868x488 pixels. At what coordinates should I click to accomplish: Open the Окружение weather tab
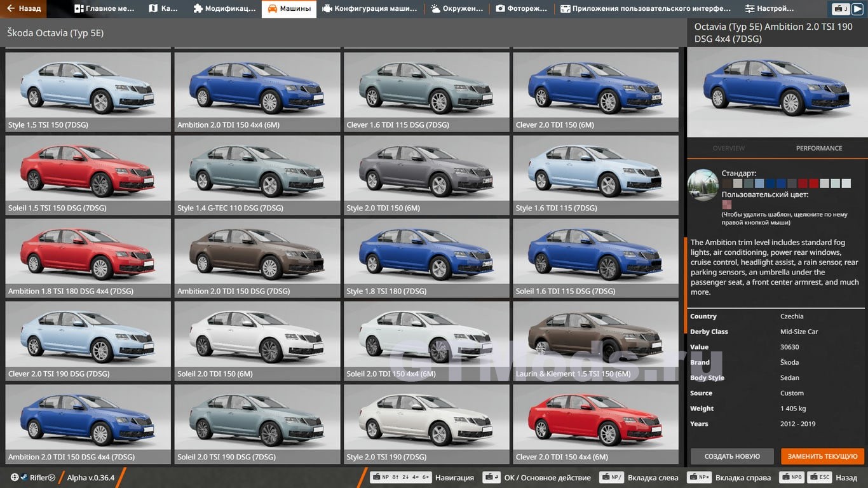tap(458, 9)
